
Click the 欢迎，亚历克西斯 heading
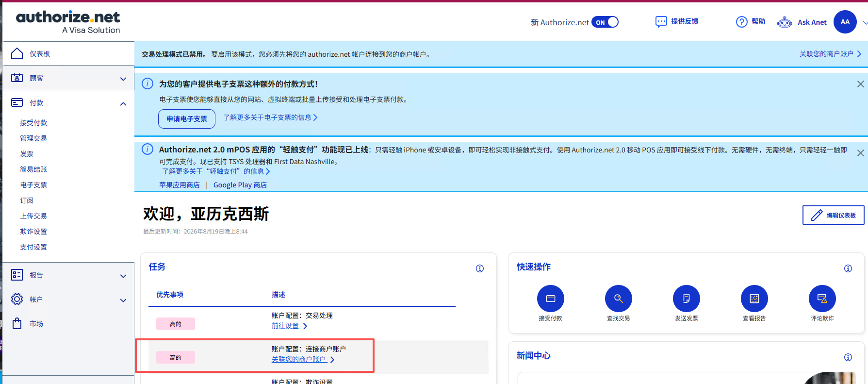pos(206,214)
